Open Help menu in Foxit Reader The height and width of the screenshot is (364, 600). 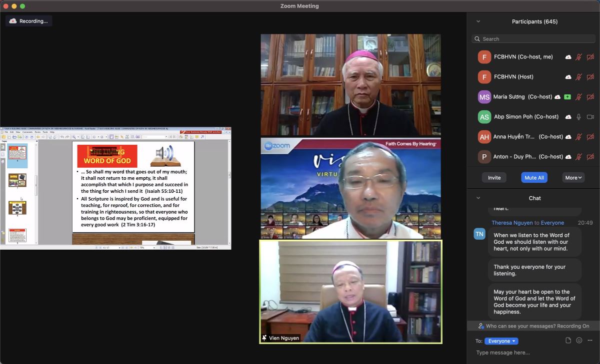[x=52, y=132]
